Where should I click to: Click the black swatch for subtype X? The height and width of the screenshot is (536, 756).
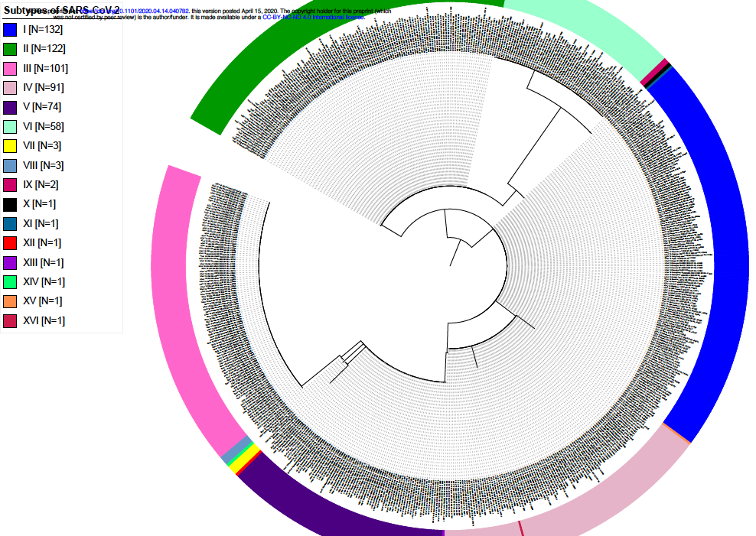coord(10,204)
